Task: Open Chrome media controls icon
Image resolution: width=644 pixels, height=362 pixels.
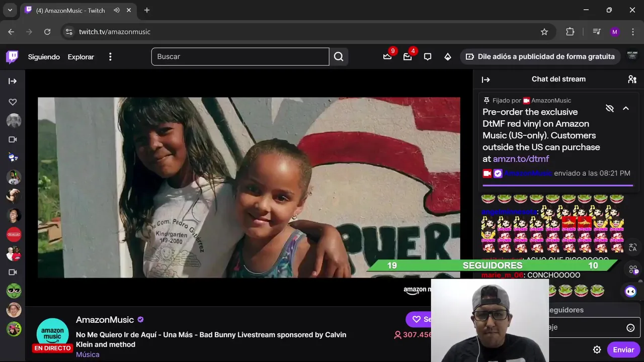Action: 597,32
